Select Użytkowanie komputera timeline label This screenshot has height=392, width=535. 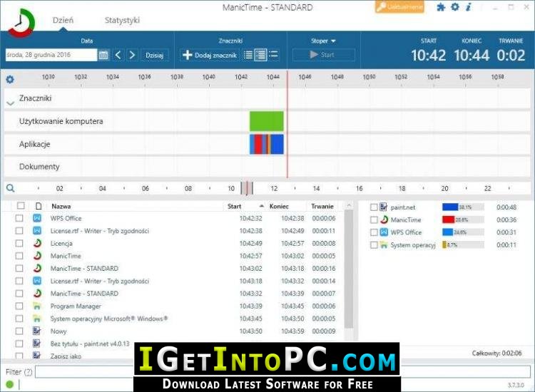(x=61, y=121)
